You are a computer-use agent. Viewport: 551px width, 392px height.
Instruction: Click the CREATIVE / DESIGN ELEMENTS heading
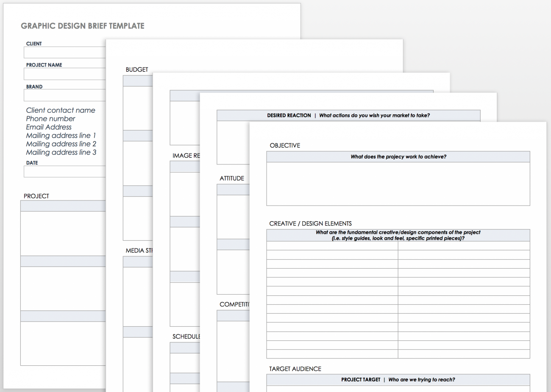(x=311, y=223)
